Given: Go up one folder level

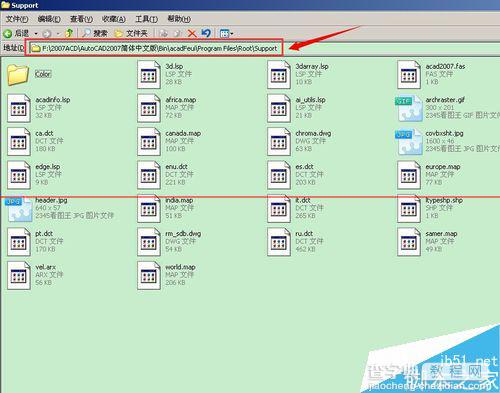Looking at the screenshot, I should point(69,33).
